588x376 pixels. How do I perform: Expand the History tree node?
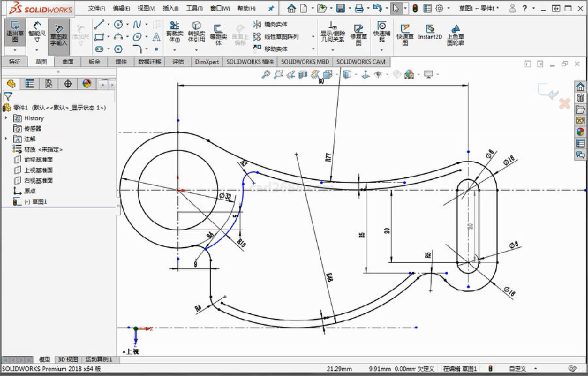click(7, 118)
